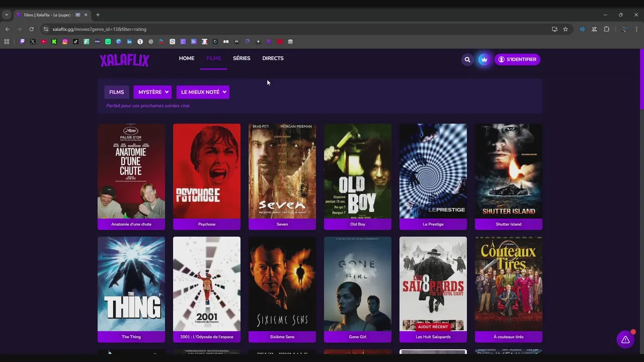The width and height of the screenshot is (644, 362).
Task: Click the Anatomie d'une chute poster image
Action: click(131, 171)
